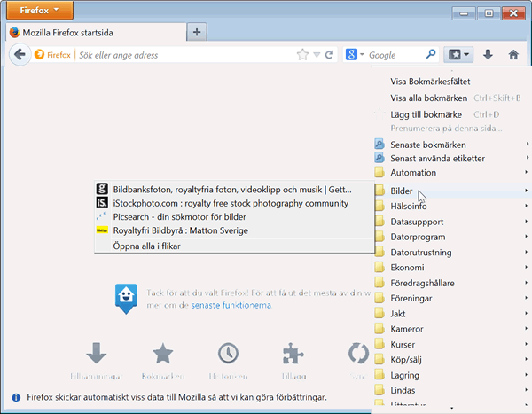The width and height of the screenshot is (532, 414).
Task: Focus the Google search box
Action: click(x=395, y=55)
